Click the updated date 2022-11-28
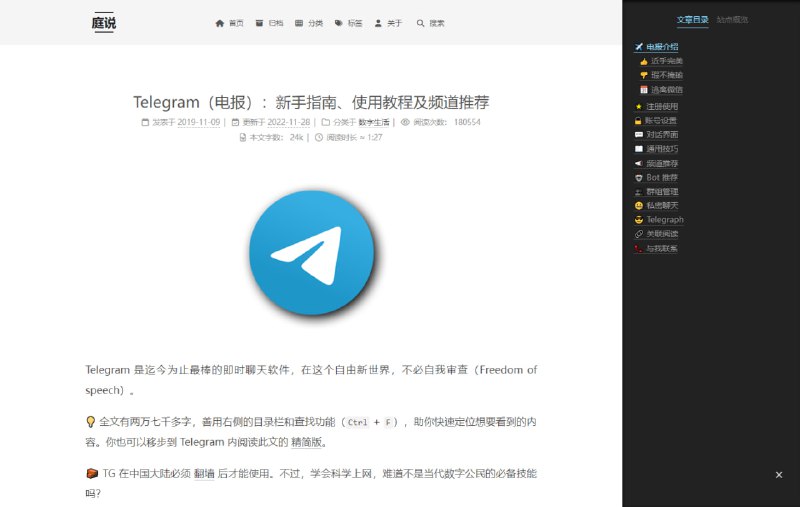This screenshot has width=800, height=507. pyautogui.click(x=289, y=122)
